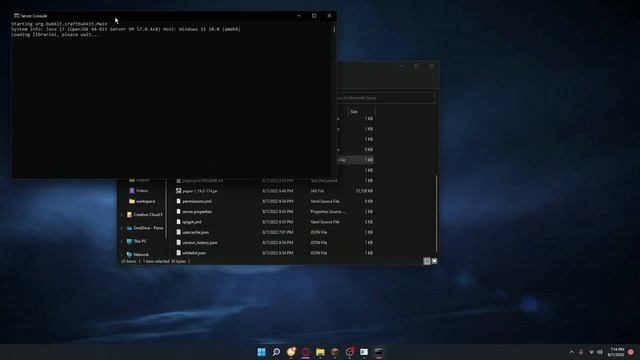Select Network icon in sidebar

tap(129, 255)
